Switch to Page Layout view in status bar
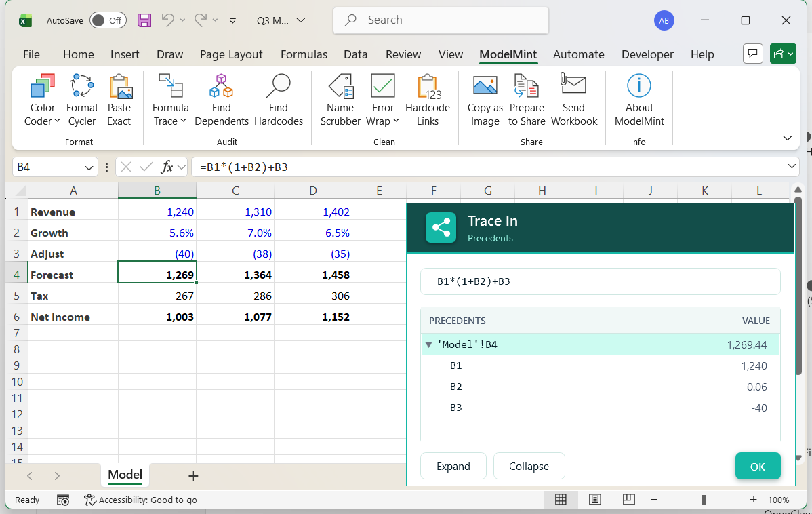The width and height of the screenshot is (812, 514). (595, 500)
